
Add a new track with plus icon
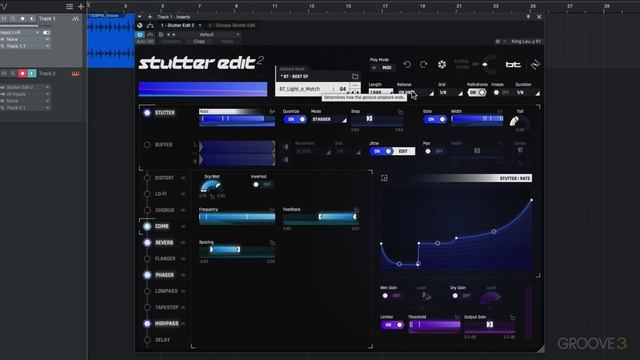pos(81,6)
